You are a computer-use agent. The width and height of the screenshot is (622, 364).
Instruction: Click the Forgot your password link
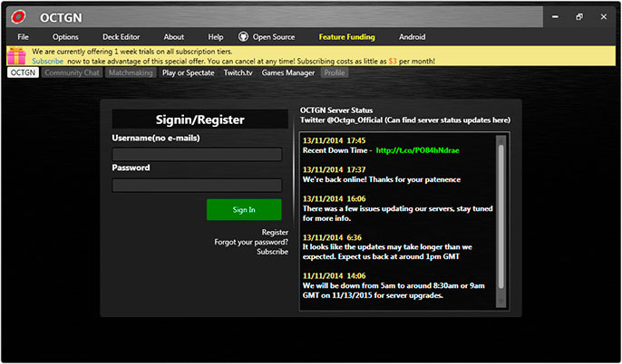point(251,242)
